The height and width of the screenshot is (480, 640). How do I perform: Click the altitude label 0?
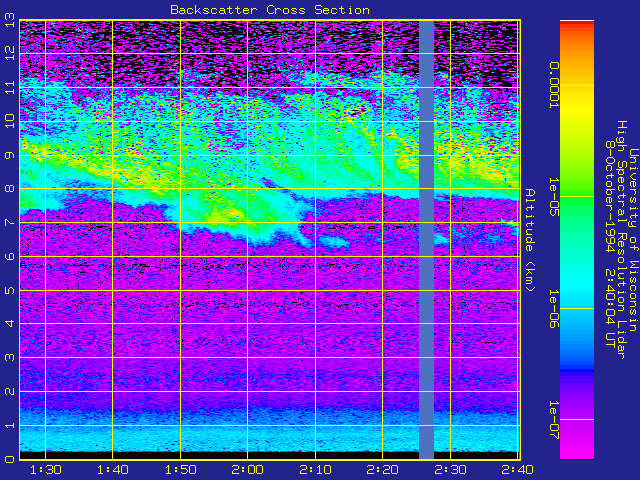click(10, 459)
